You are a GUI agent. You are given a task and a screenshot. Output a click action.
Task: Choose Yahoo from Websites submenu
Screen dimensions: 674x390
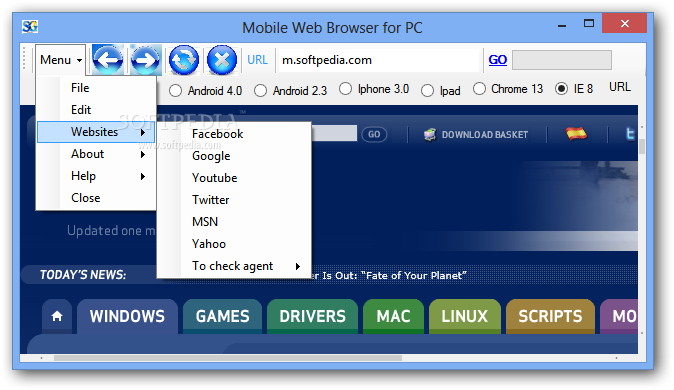click(x=234, y=244)
